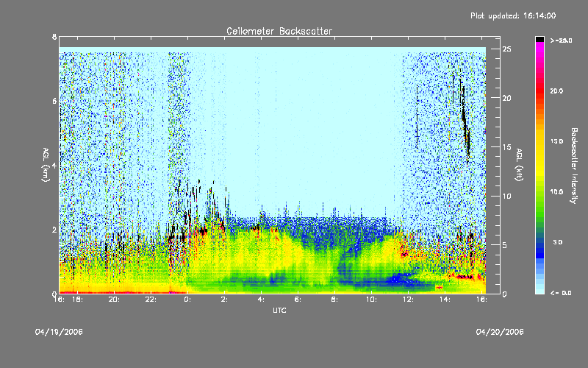
Task: Click the '15.0' colorbar tick label
Action: click(556, 141)
